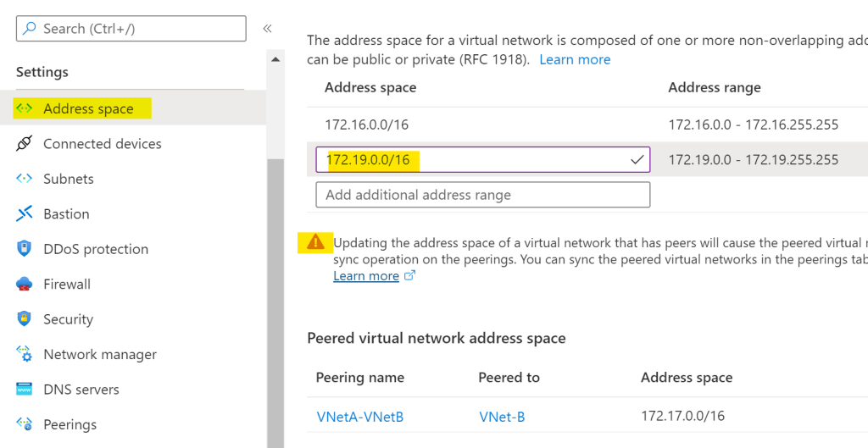Click the DNS servers icon
Image resolution: width=868 pixels, height=448 pixels.
tap(25, 390)
